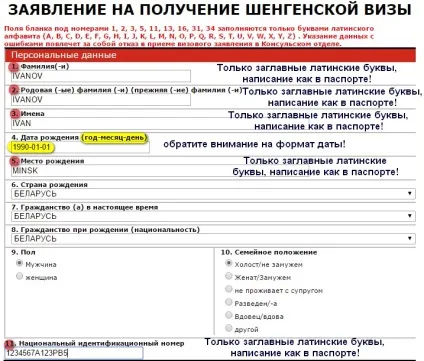424x361 pixels.
Task: Select the другой marital status option
Action: 228,328
